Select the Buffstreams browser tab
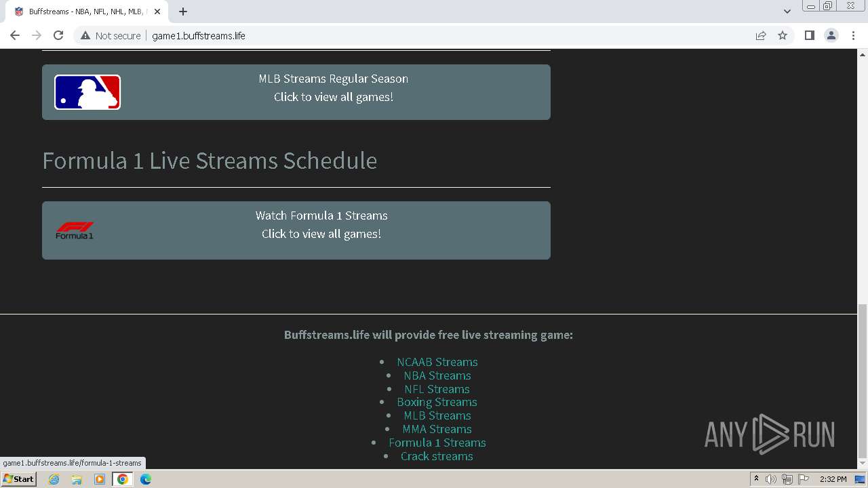 click(x=86, y=12)
